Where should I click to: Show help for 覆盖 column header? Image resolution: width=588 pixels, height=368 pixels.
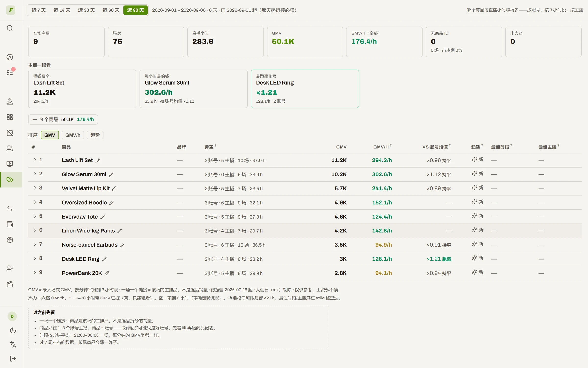216,145
